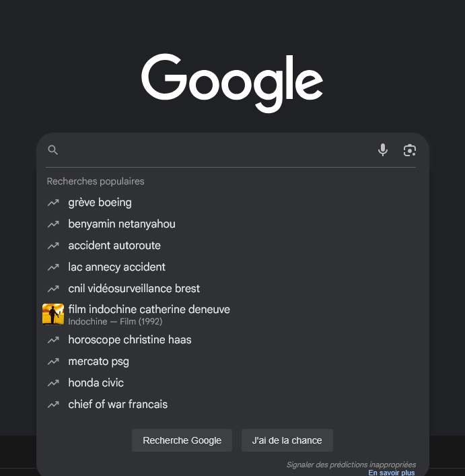Open Google Lens image search icon
This screenshot has height=476, width=465.
[410, 150]
